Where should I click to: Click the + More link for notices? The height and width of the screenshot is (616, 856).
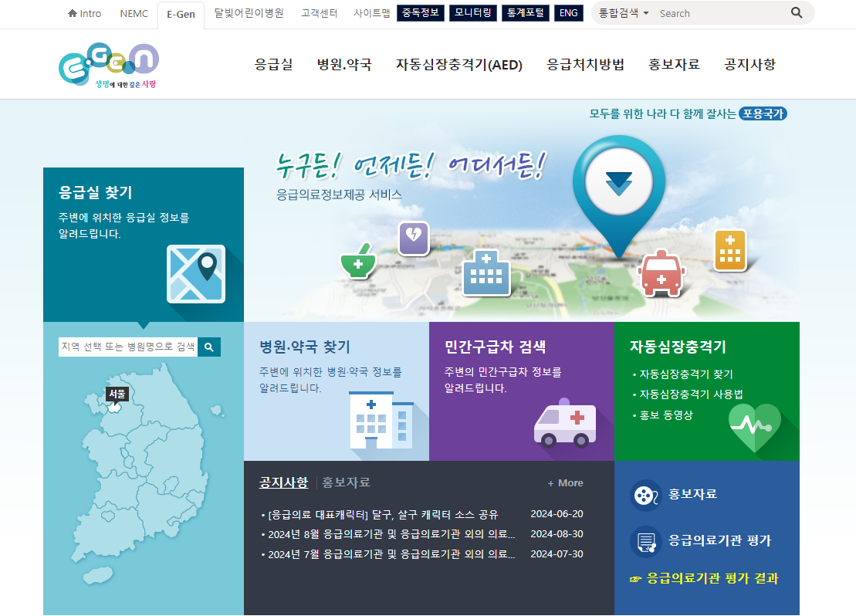point(565,482)
